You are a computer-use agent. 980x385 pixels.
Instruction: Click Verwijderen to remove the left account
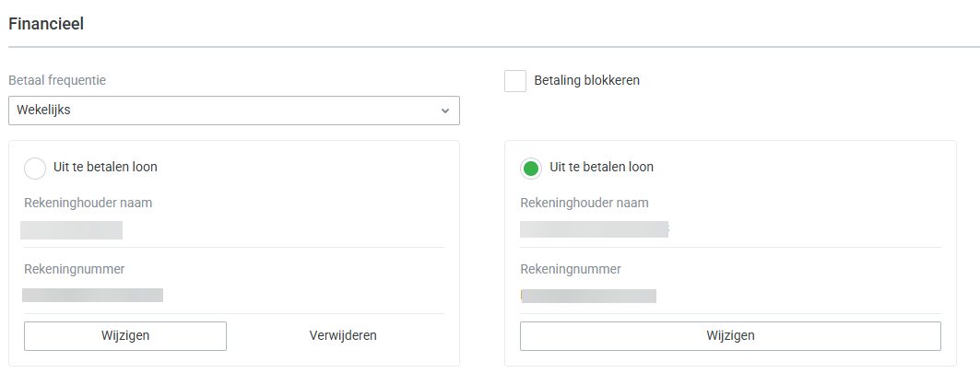coord(343,336)
